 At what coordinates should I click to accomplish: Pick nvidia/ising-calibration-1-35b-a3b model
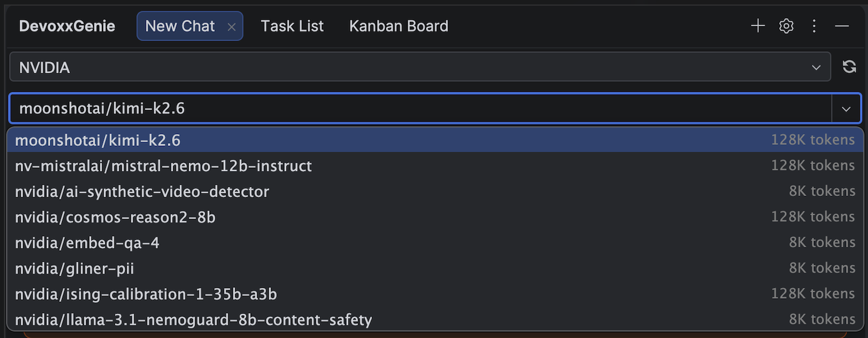coord(435,294)
